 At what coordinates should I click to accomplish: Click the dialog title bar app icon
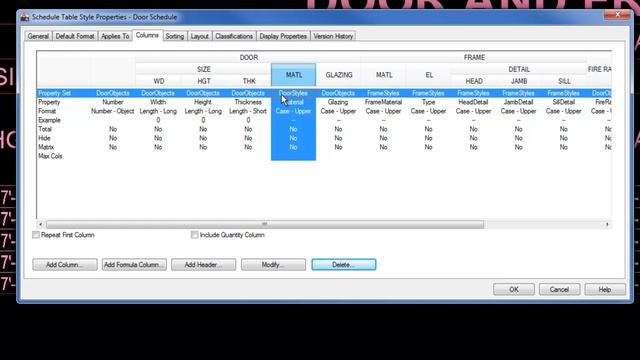click(x=25, y=17)
